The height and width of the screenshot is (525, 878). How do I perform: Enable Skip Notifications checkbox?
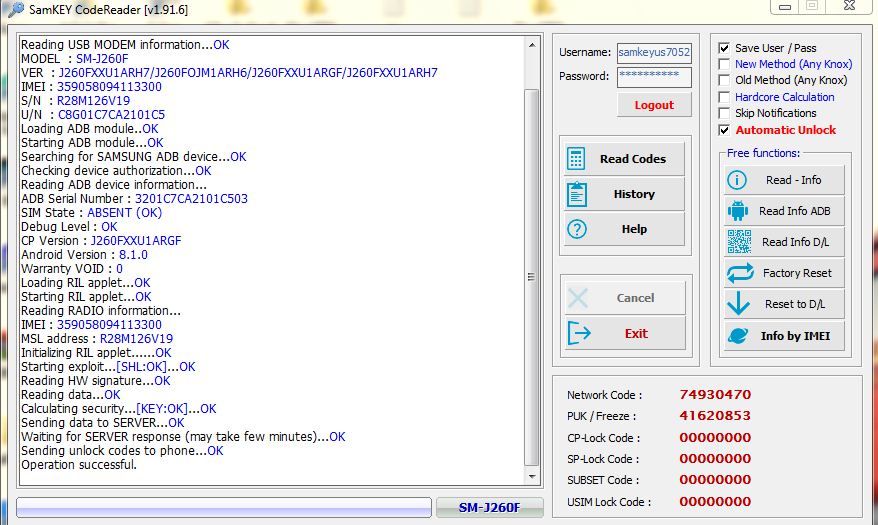point(724,114)
